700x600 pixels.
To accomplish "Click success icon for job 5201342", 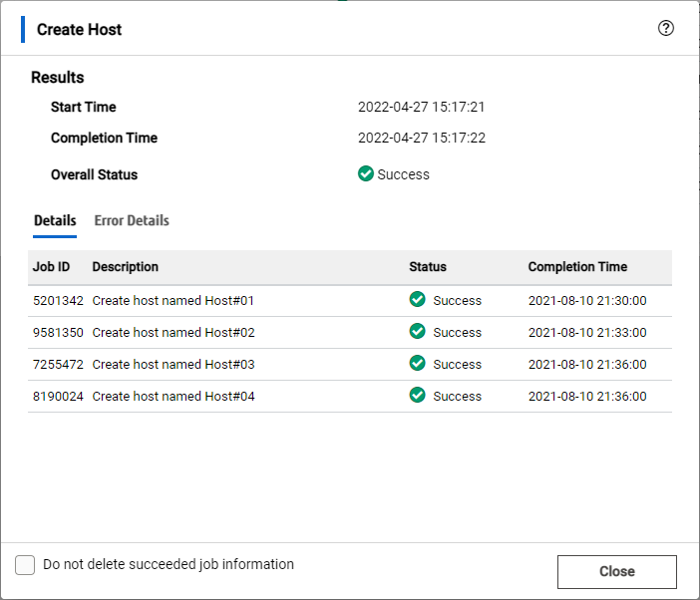I will pos(418,300).
